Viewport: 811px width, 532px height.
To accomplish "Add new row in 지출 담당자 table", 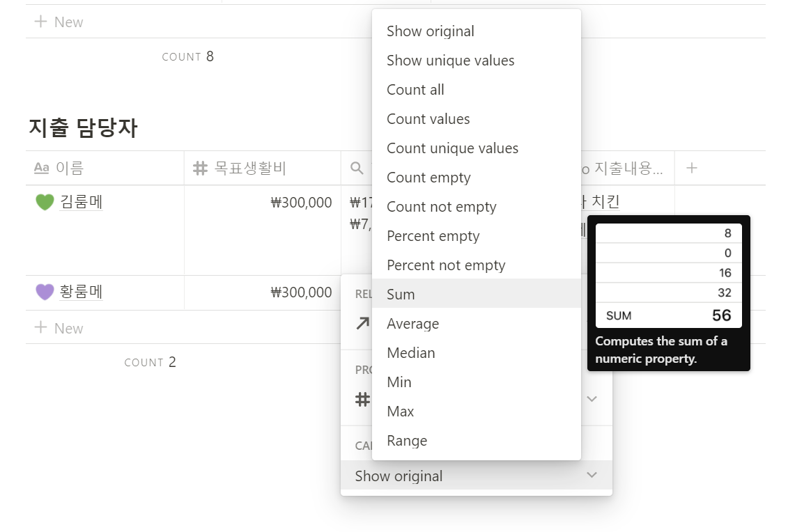I will (x=59, y=328).
